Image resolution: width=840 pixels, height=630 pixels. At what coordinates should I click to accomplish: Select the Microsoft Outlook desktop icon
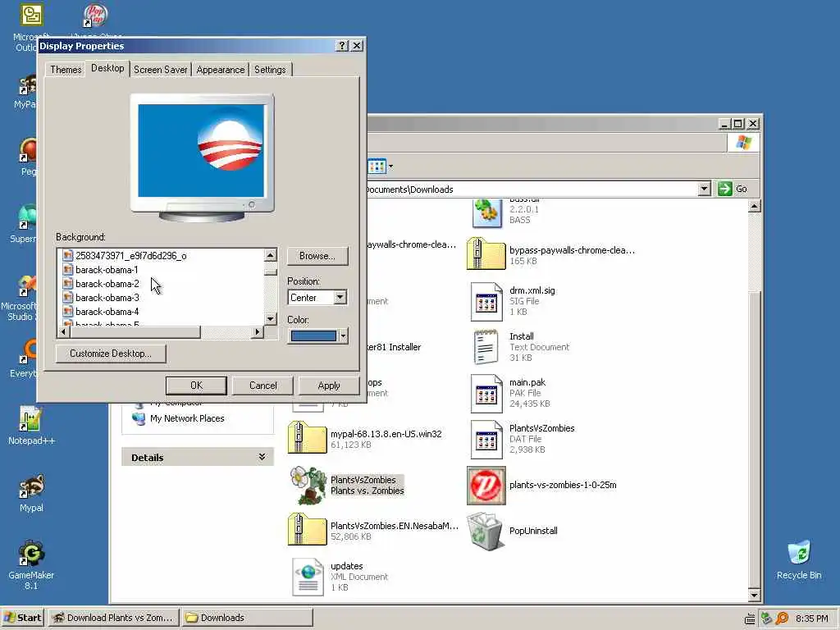point(32,15)
